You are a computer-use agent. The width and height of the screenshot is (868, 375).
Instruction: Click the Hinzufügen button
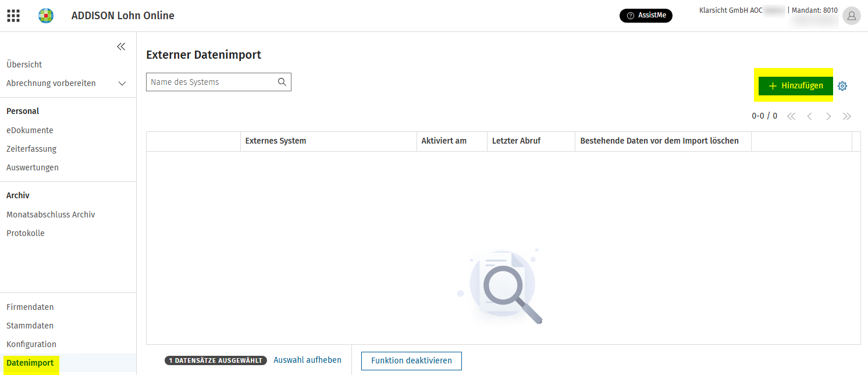[795, 85]
